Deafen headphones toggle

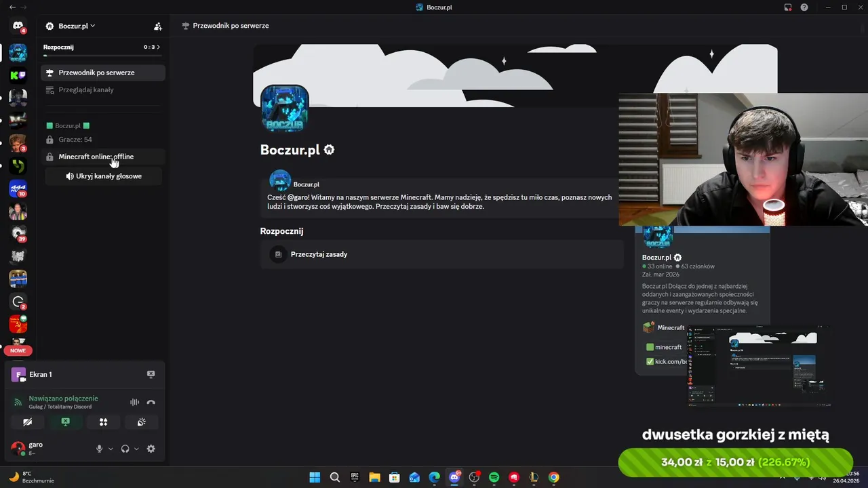tap(125, 449)
